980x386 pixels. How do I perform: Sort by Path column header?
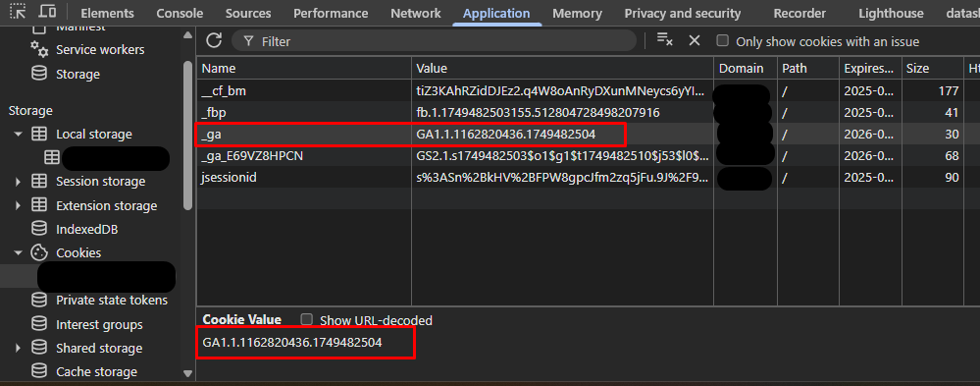click(x=807, y=68)
